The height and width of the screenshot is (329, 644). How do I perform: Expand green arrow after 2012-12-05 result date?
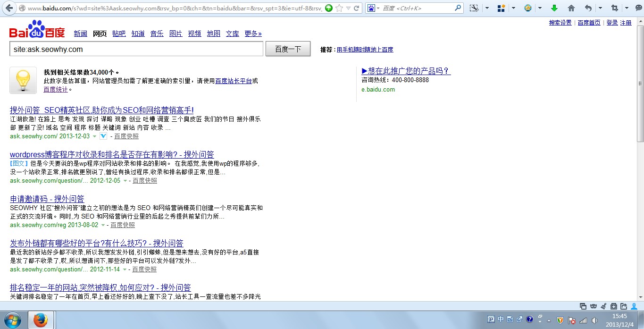125,181
